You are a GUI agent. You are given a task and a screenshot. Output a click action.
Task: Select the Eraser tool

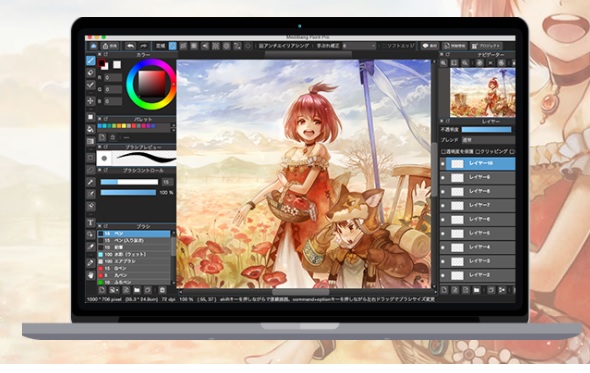point(91,73)
